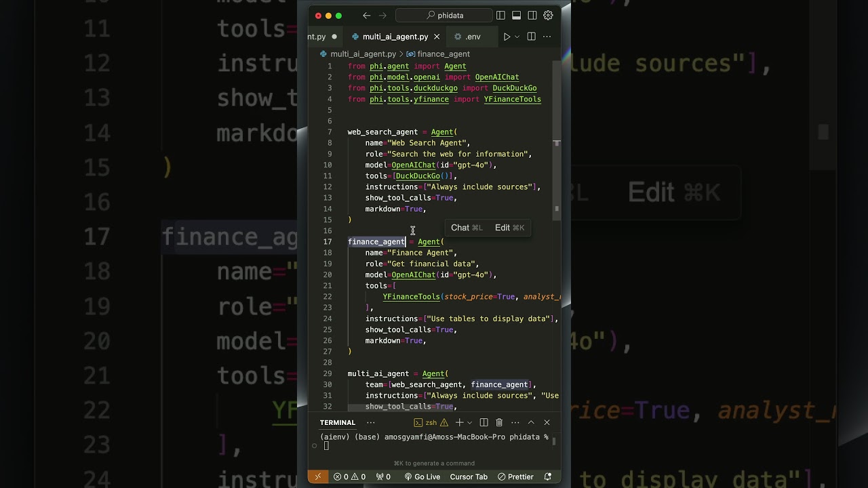Click show_tool_calls on line 25
868x488 pixels.
(x=398, y=329)
